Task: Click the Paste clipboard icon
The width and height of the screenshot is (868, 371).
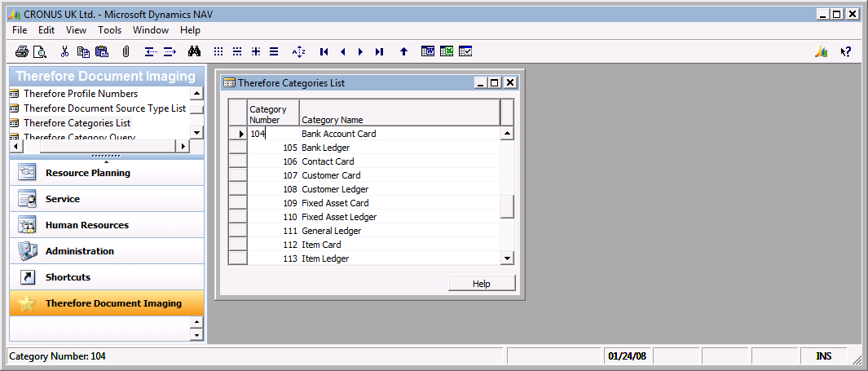Action: tap(102, 51)
